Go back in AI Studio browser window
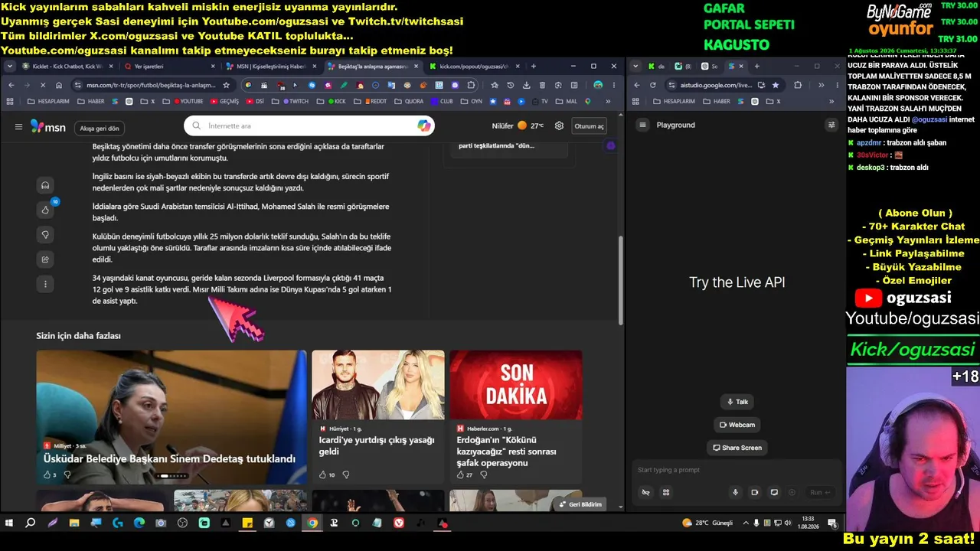980x551 pixels. 636,85
